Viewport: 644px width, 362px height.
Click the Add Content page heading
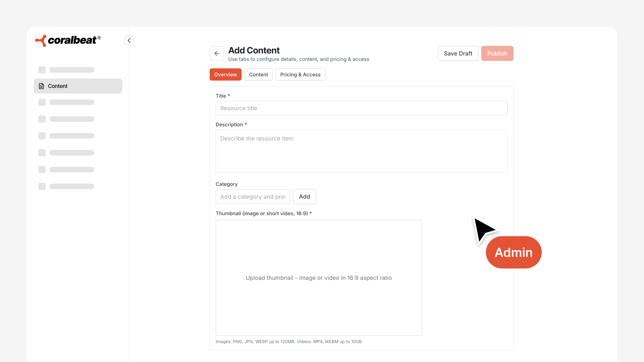click(254, 50)
